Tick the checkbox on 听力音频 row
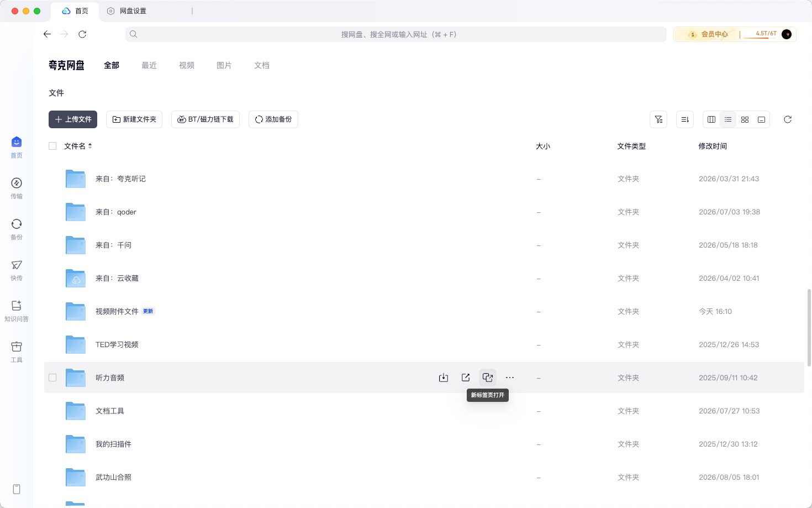Viewport: 812px width, 508px height. 52,378
